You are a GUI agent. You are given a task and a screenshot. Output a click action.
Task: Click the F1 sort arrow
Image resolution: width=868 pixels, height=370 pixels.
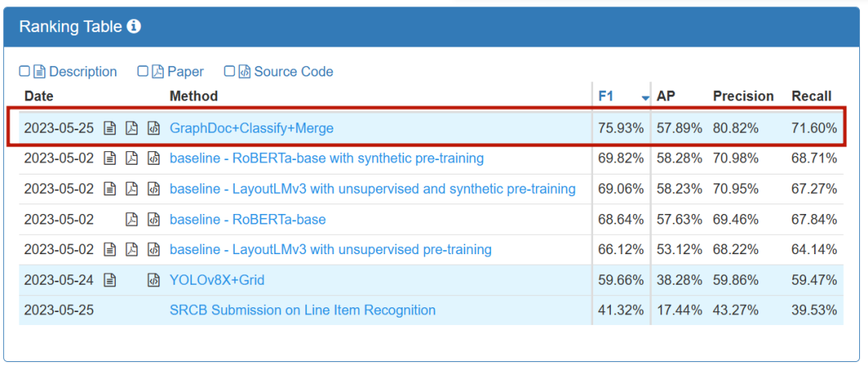click(645, 97)
